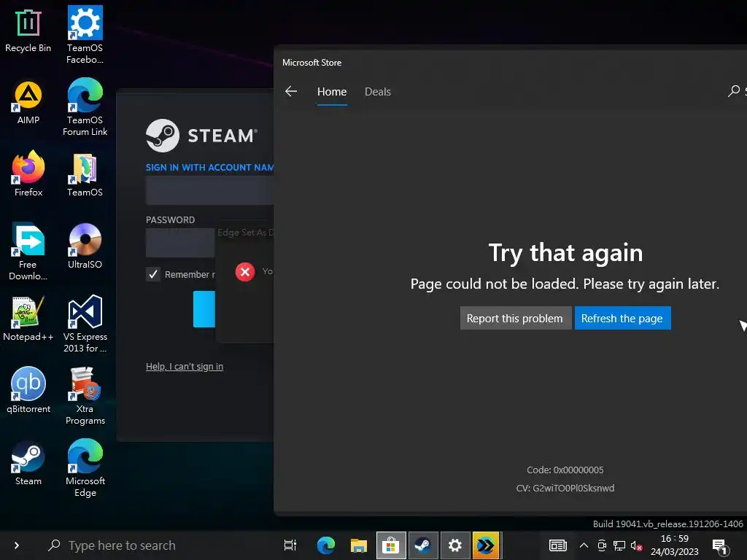Viewport: 747px width, 560px height.
Task: Expand hidden system tray icons
Action: [x=584, y=545]
